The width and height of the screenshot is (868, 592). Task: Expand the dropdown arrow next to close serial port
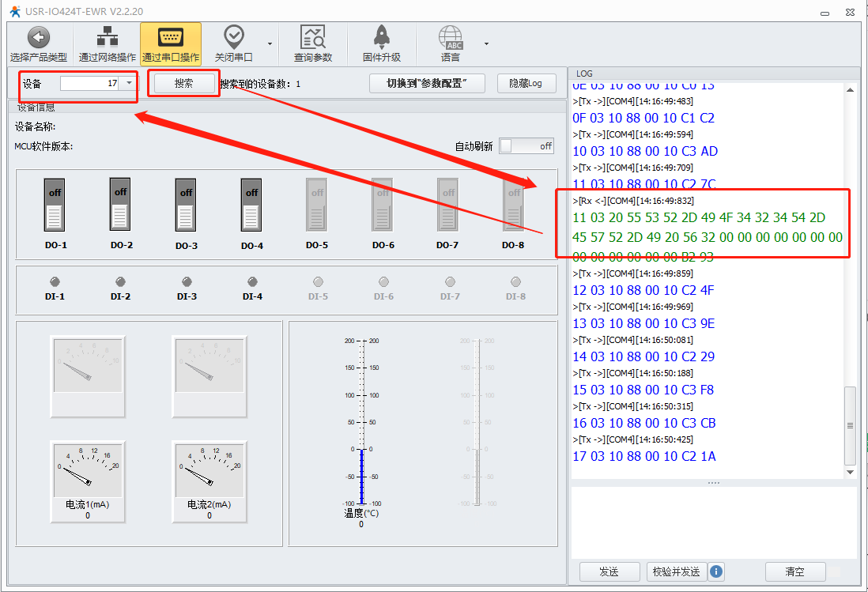tap(270, 43)
